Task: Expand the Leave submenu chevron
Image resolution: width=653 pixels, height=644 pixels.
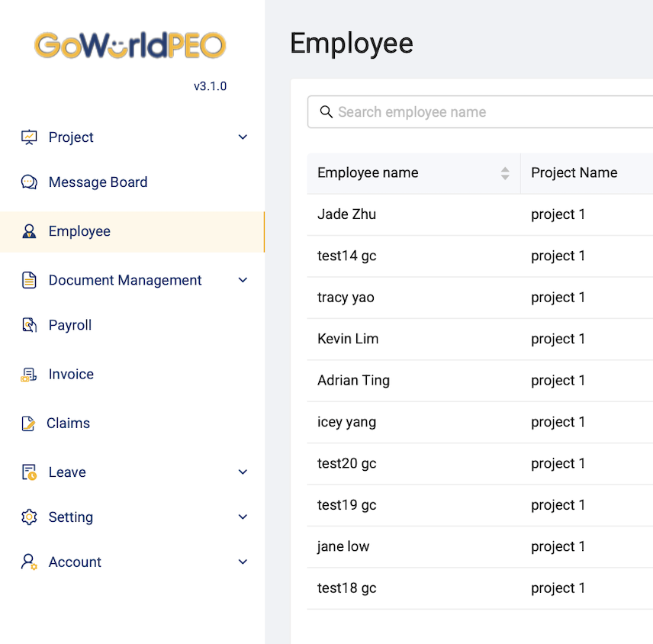Action: point(243,472)
